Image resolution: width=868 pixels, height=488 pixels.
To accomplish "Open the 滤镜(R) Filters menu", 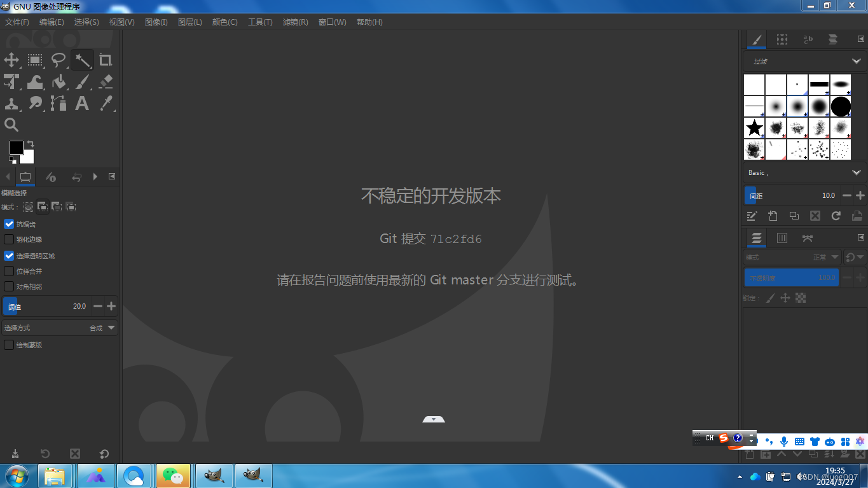I will click(x=295, y=22).
